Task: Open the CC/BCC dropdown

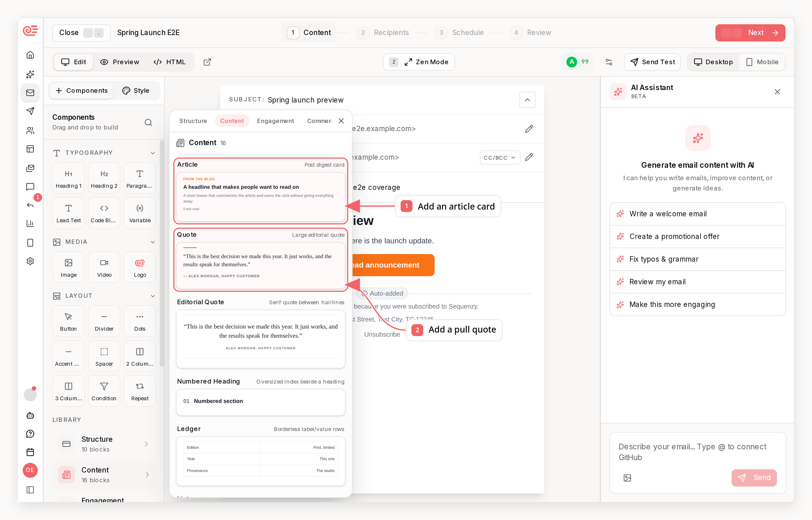Action: point(500,157)
